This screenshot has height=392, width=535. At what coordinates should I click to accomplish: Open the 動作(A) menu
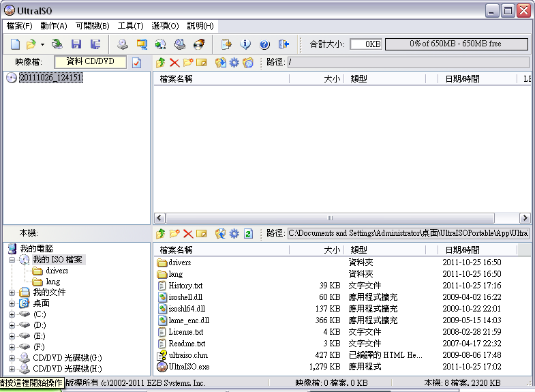tap(54, 26)
